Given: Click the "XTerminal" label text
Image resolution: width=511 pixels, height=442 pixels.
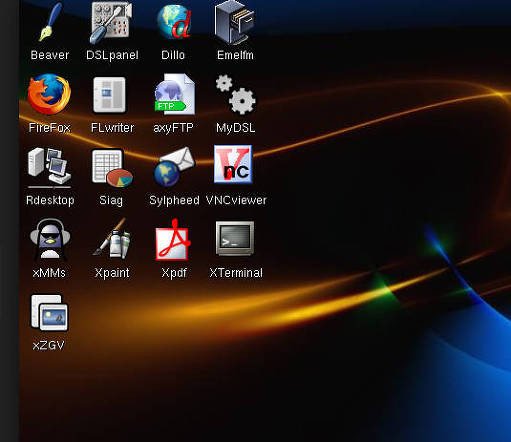Looking at the screenshot, I should (x=236, y=273).
